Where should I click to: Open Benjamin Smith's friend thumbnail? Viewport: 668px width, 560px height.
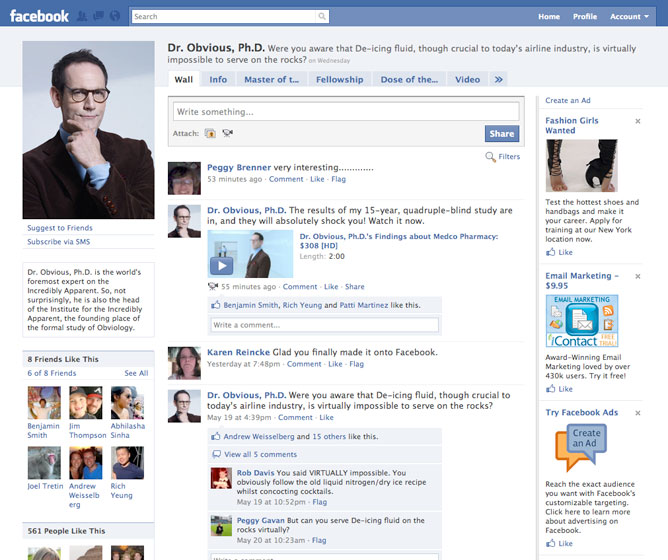[44, 403]
